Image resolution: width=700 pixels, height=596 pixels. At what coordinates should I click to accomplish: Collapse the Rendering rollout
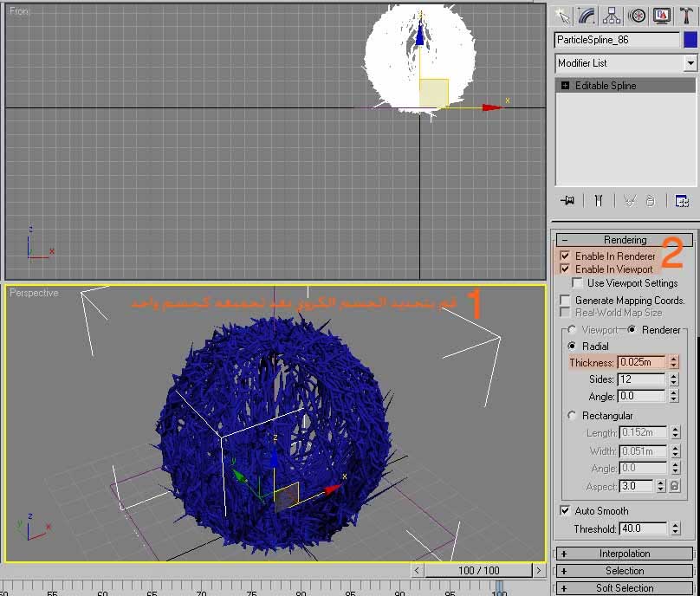pyautogui.click(x=625, y=240)
